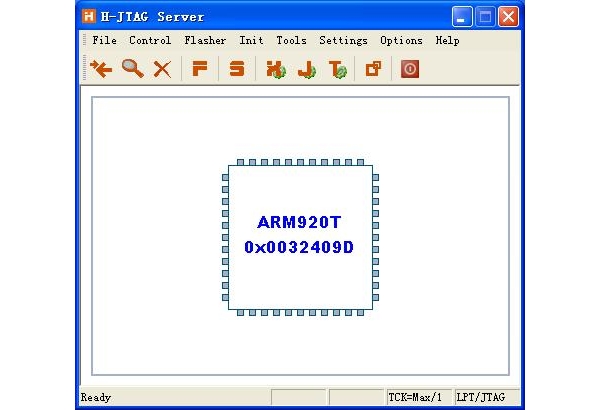
Task: Open the Control menu
Action: pyautogui.click(x=150, y=41)
